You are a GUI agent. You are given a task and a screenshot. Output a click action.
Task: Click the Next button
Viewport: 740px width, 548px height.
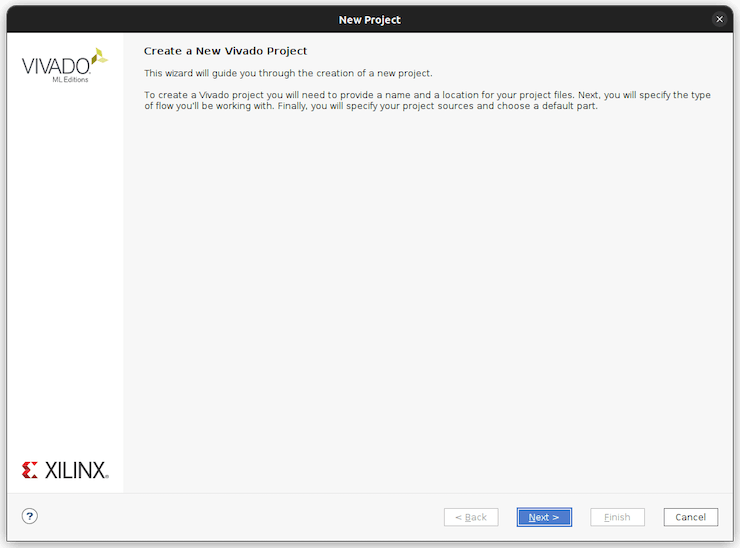tap(544, 517)
